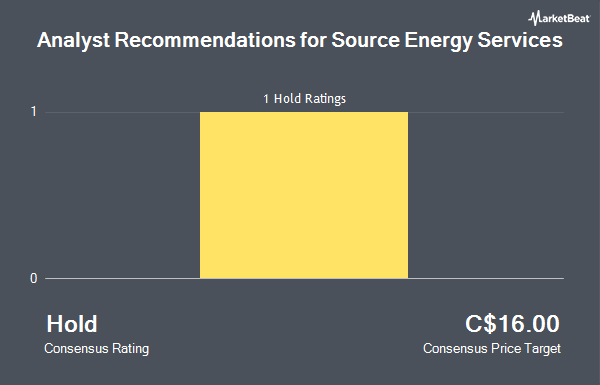Click the 'Beat' text in the logo

pos(576,18)
